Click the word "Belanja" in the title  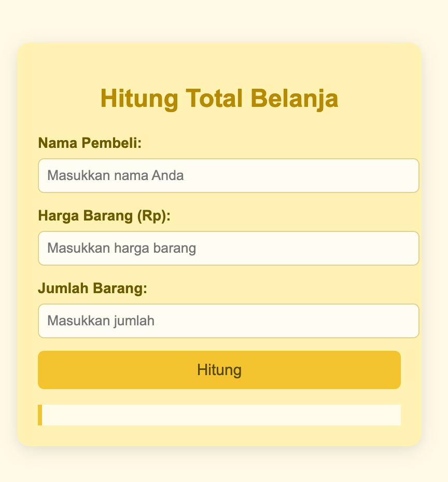pos(295,99)
